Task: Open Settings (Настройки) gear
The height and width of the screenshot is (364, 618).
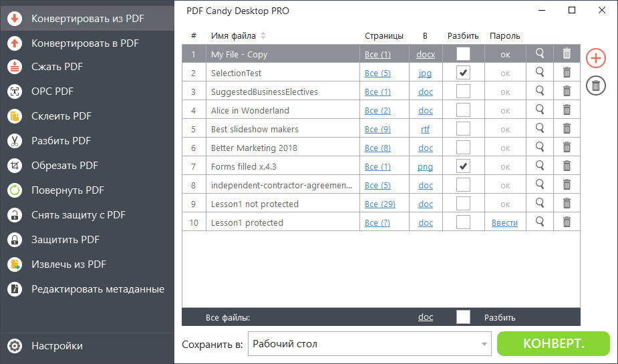Action: point(56,346)
